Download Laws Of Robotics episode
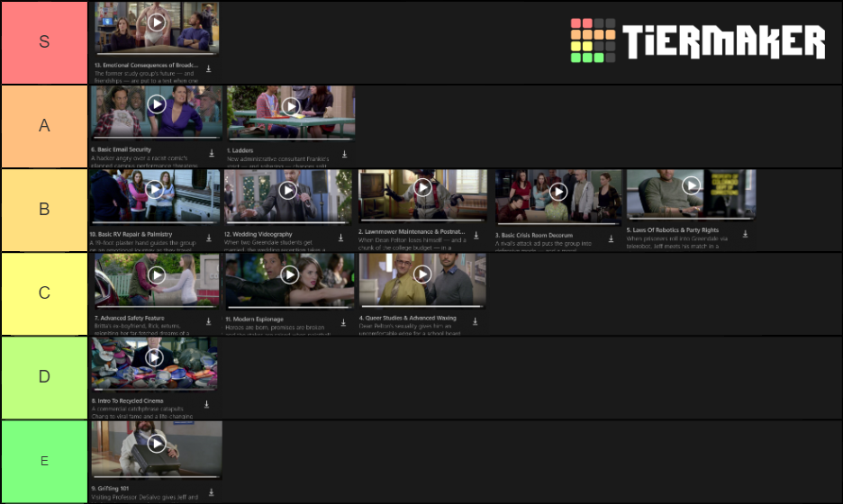The width and height of the screenshot is (843, 504). tap(745, 234)
